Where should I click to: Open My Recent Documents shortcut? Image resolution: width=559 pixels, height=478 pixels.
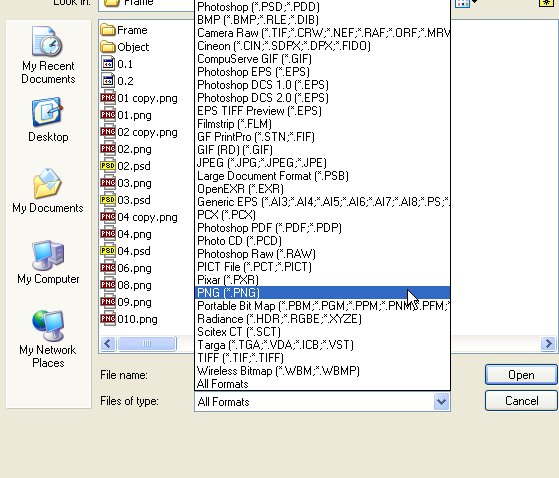48,55
